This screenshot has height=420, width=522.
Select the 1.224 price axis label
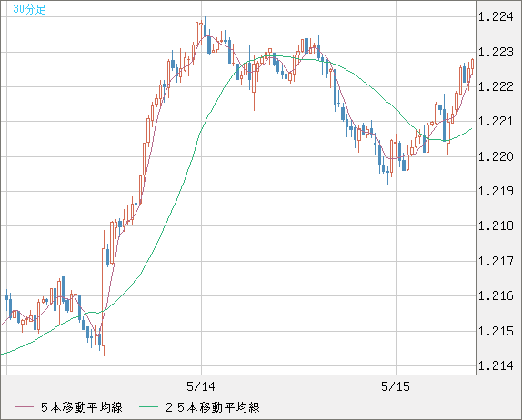point(496,16)
